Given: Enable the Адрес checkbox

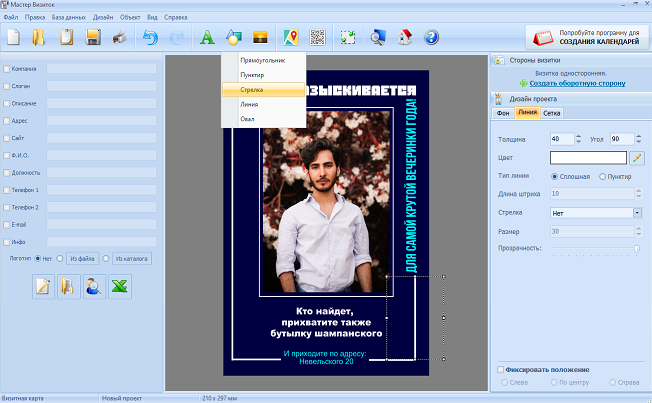Looking at the screenshot, I should click(x=7, y=121).
